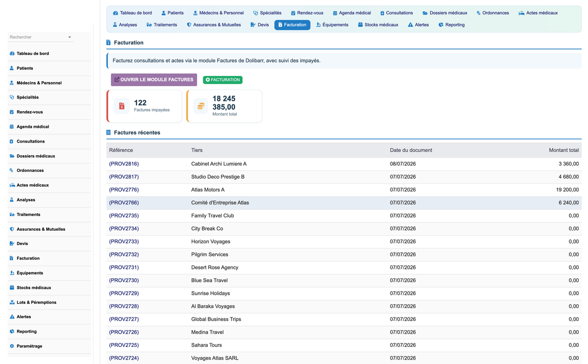Click the Dossiers médicaux folder icon in sidebar
This screenshot has height=364, width=588.
tap(12, 156)
